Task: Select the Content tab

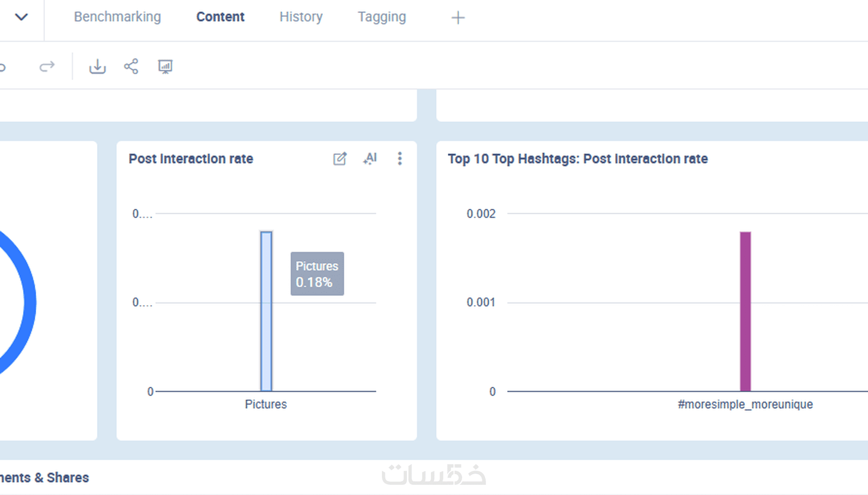Action: 221,17
